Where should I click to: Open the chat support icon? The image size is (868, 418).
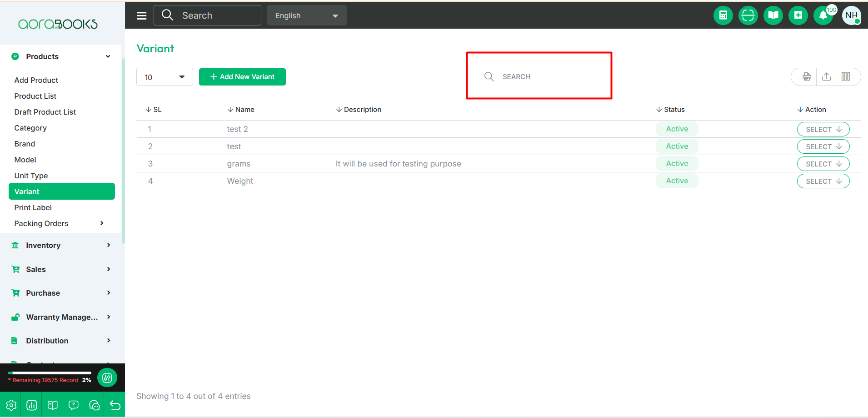pos(95,405)
